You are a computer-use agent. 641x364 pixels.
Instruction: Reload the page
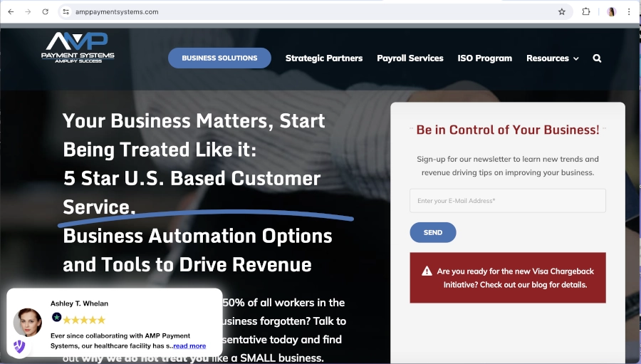pos(46,12)
